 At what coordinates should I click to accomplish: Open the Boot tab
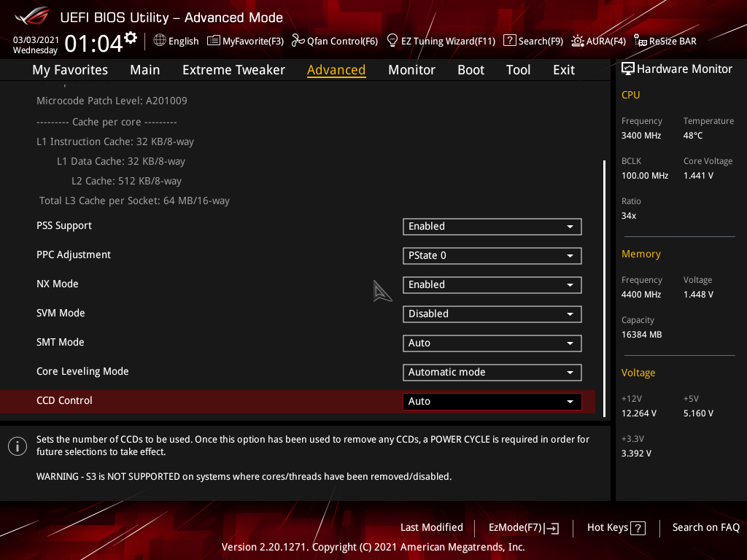[471, 70]
